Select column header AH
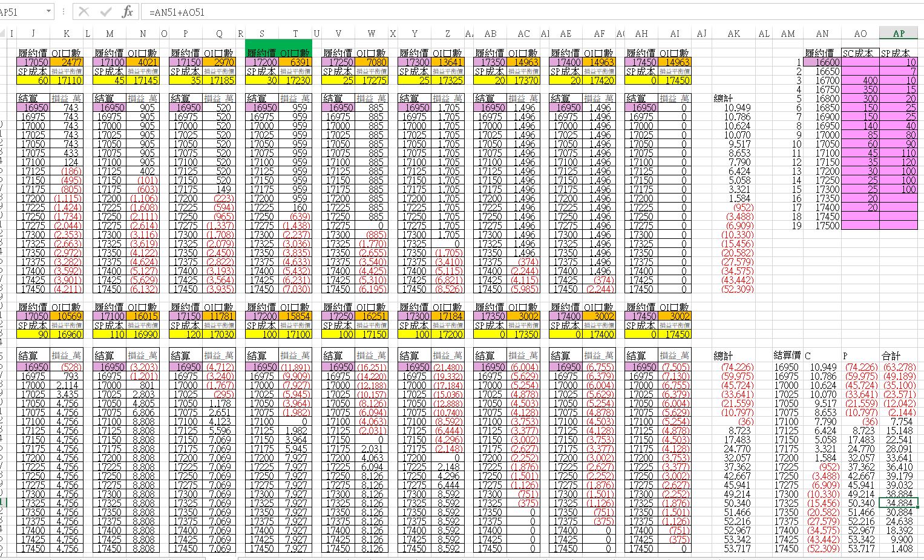Viewport: 924px width, 560px height. point(641,34)
